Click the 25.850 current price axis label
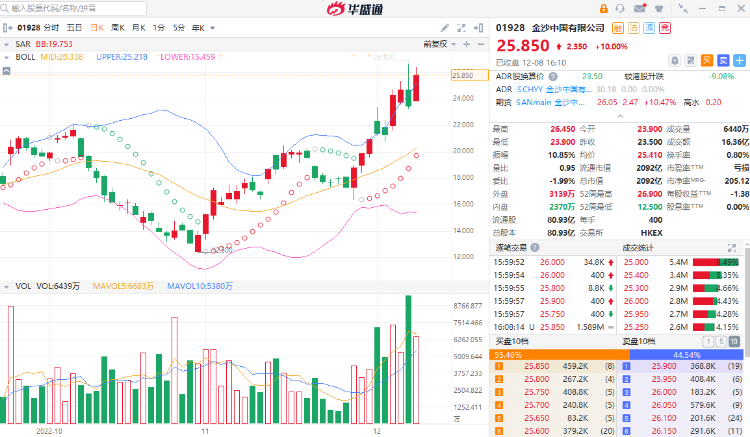The width and height of the screenshot is (750, 437). 470,75
